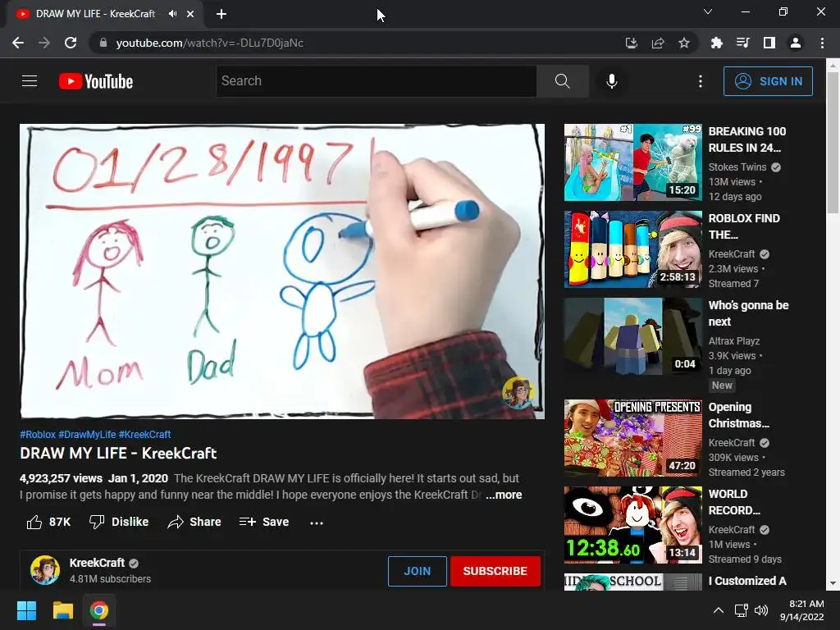Open the #DrawMyLife hashtag link
Image resolution: width=840 pixels, height=630 pixels.
(87, 435)
